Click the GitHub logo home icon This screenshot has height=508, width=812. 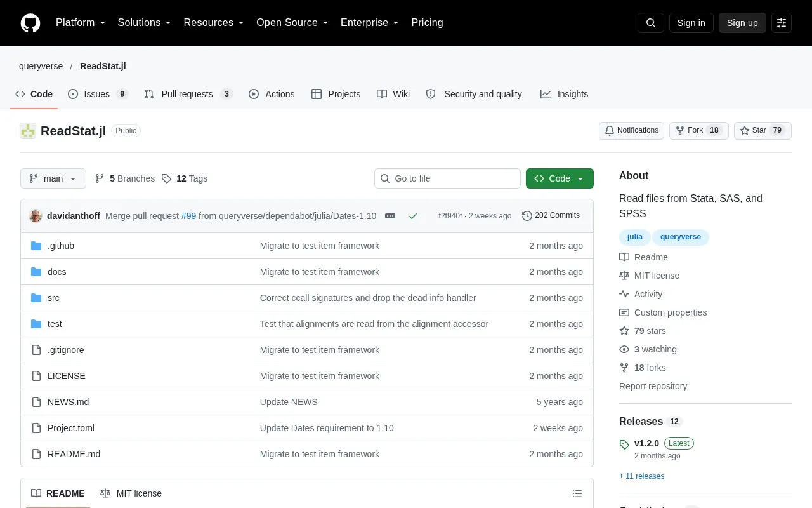point(30,23)
